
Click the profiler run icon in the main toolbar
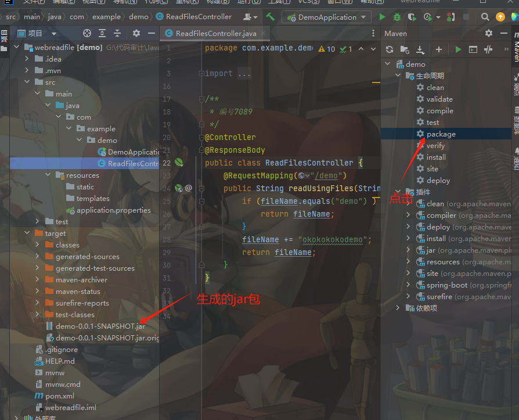[x=428, y=17]
